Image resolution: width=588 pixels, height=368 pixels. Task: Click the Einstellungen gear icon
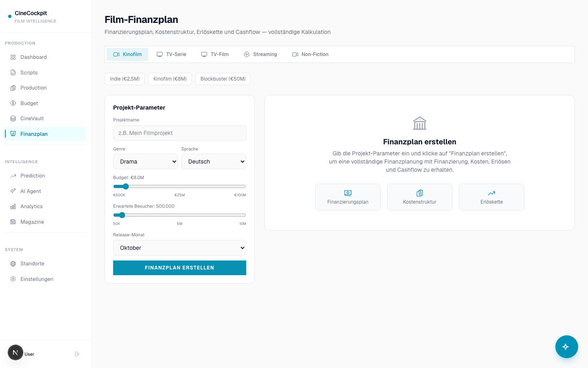click(x=13, y=279)
